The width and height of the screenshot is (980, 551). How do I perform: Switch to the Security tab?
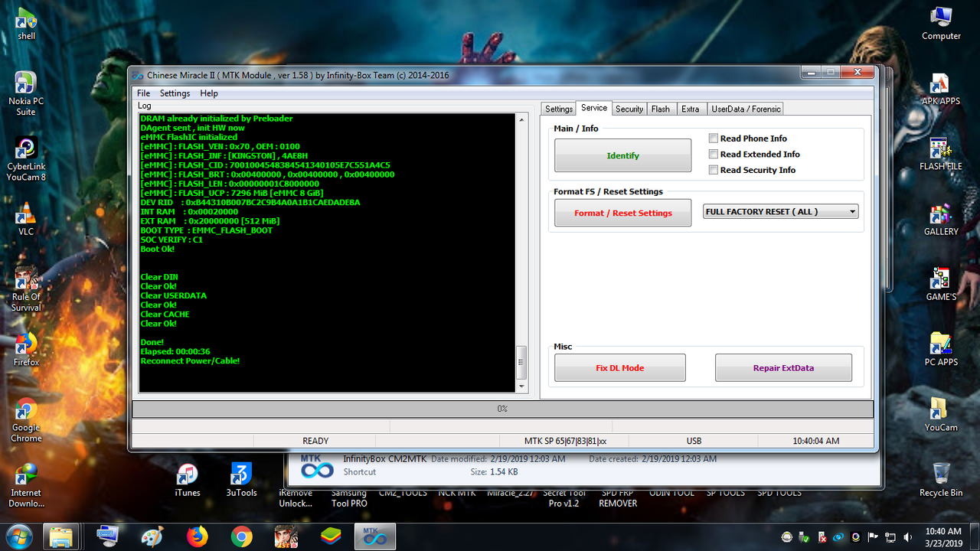pyautogui.click(x=629, y=109)
